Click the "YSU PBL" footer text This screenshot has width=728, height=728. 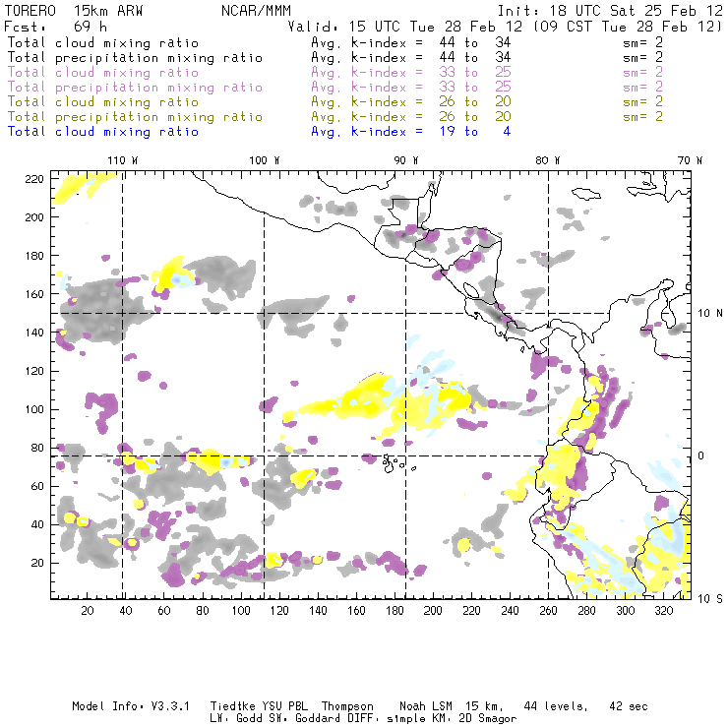[x=284, y=706]
